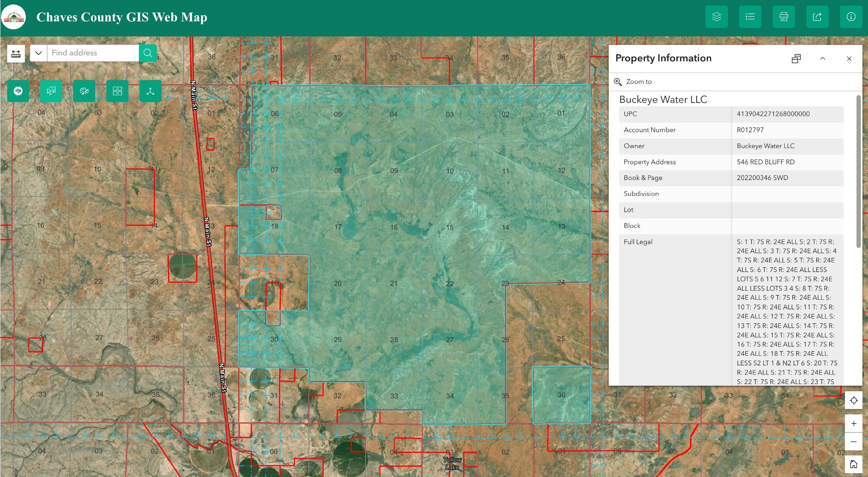
Task: Click in the Find address field
Action: pyautogui.click(x=93, y=53)
